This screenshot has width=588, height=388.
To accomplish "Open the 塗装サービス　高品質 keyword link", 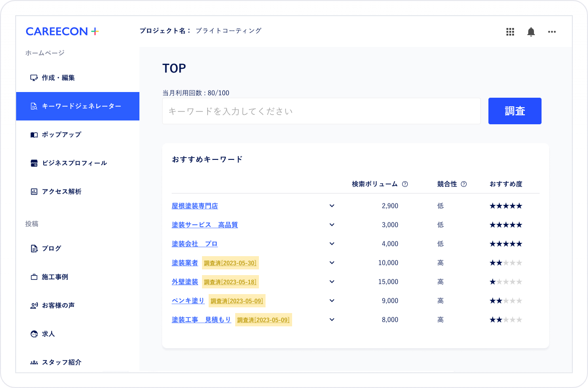I will (x=205, y=224).
